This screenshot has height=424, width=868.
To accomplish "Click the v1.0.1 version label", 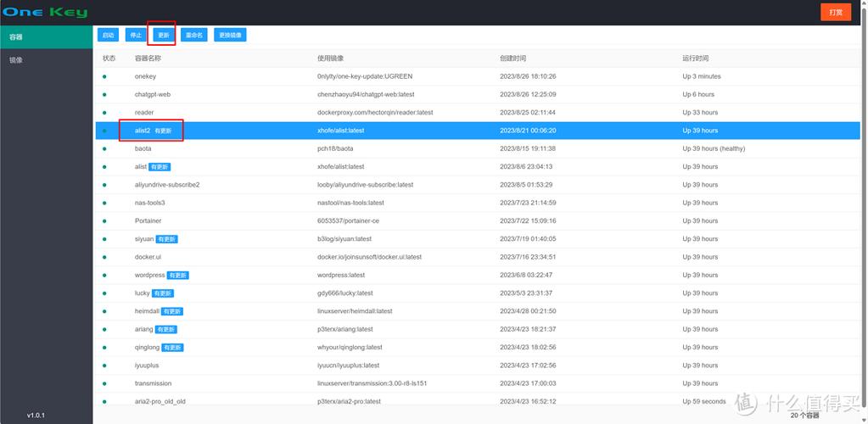I will click(36, 416).
